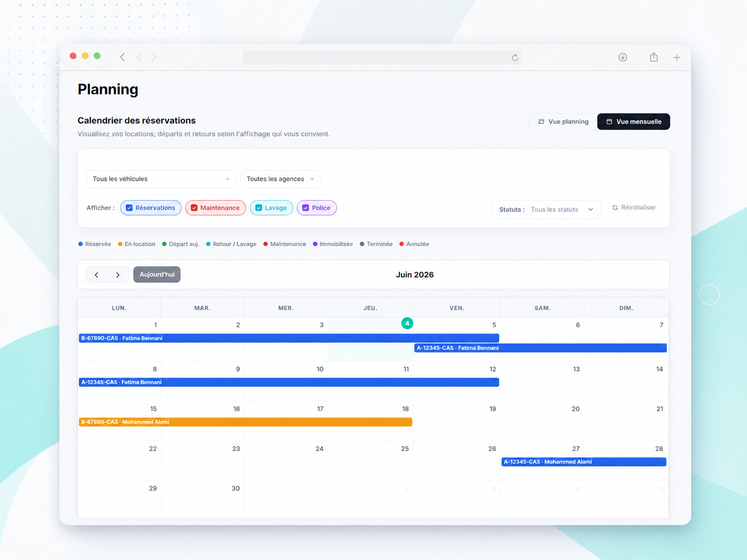This screenshot has height=560, width=747.
Task: Click the Réinitialiser reset icon
Action: point(615,208)
